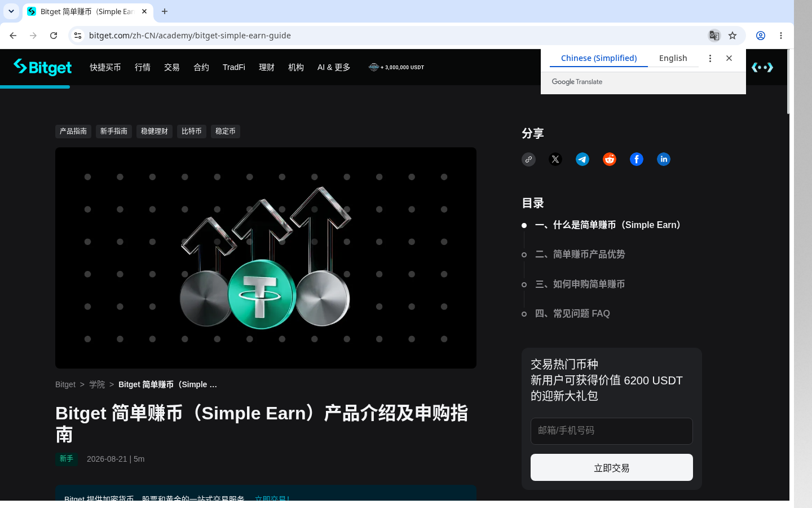The image size is (812, 508).
Task: Select Chinese (Simplified) translate tab
Action: point(599,58)
